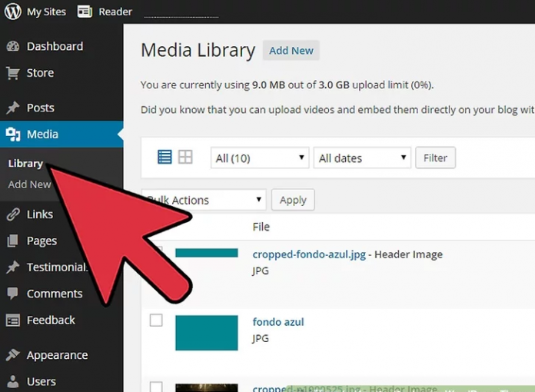Click the Store shopping cart icon

pos(13,73)
